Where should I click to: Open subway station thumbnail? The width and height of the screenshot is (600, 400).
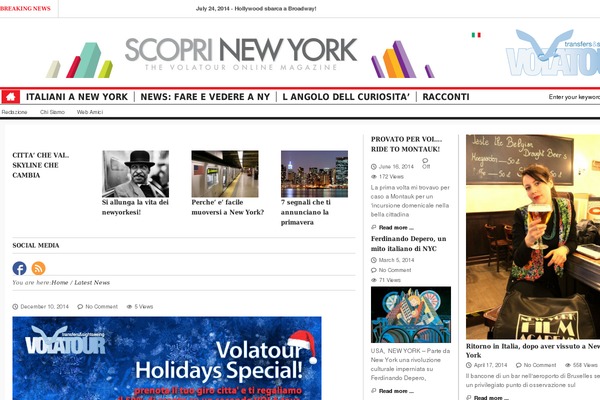[225, 174]
